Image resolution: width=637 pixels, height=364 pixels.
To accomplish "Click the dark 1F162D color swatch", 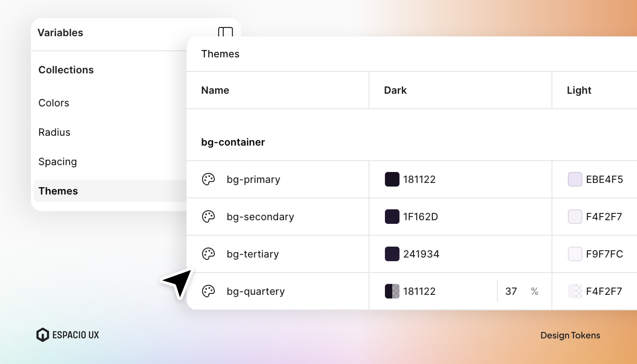I will pyautogui.click(x=392, y=217).
